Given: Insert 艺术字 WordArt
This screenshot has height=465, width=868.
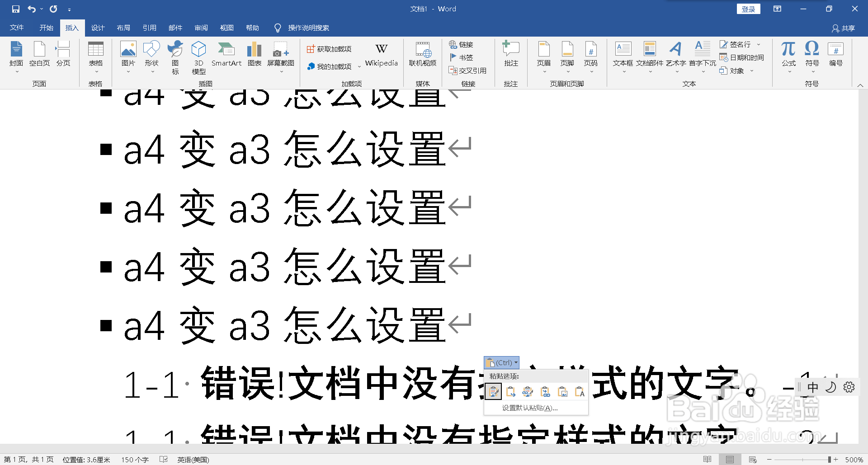Looking at the screenshot, I should click(x=676, y=57).
